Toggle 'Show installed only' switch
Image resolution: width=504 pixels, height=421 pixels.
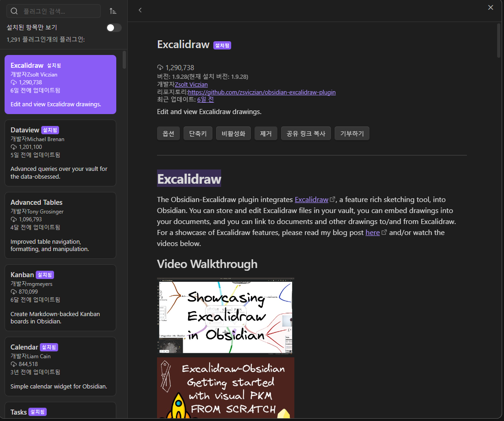(x=114, y=27)
